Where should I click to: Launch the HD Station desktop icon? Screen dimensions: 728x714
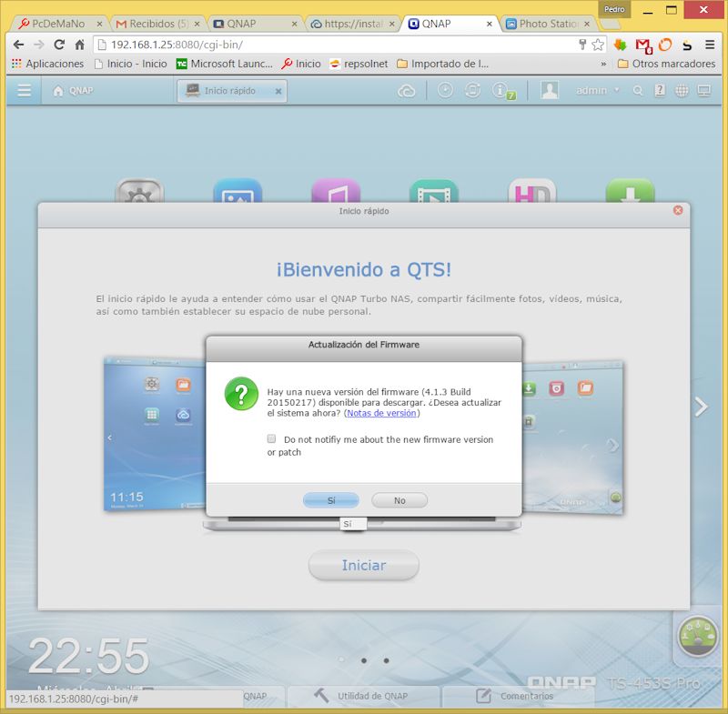pos(532,191)
